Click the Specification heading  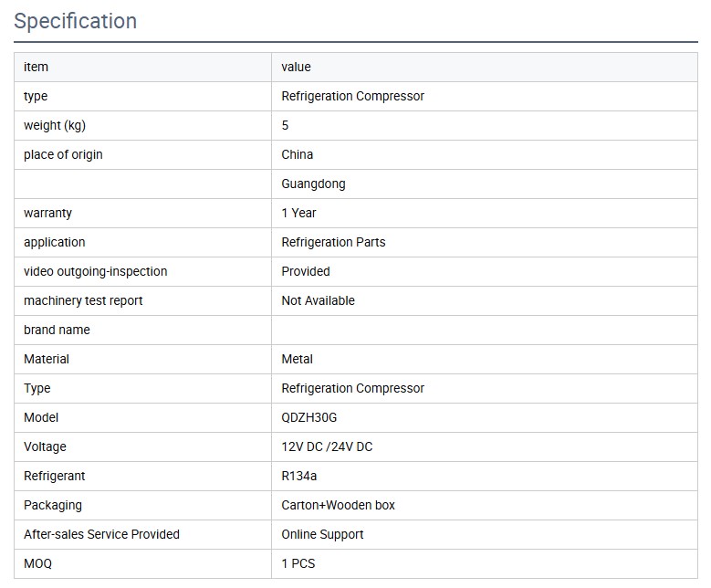(76, 21)
